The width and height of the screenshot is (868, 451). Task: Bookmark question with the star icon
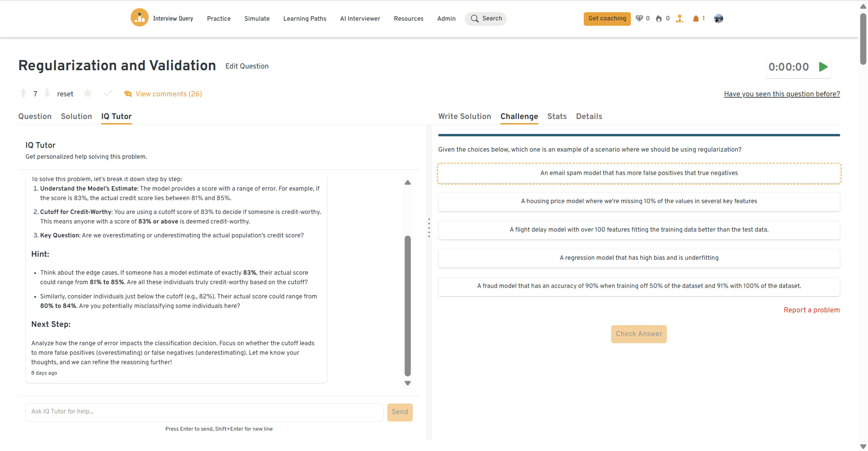[x=88, y=93]
